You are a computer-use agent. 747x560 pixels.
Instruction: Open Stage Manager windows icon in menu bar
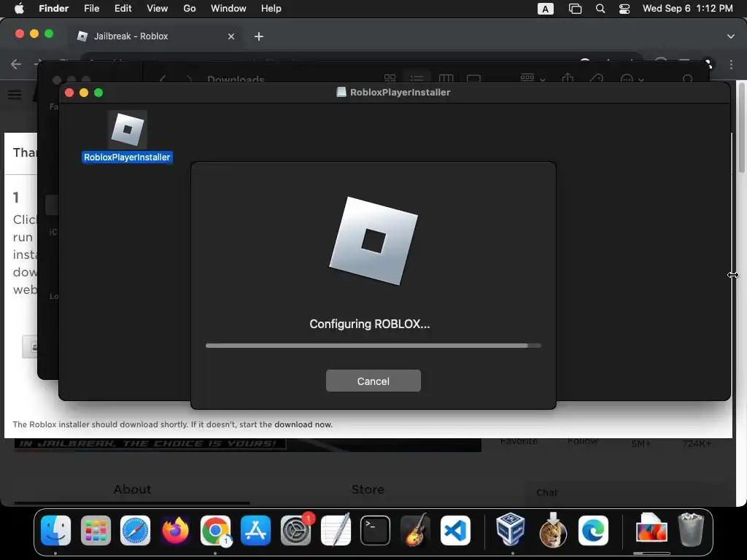pyautogui.click(x=576, y=9)
